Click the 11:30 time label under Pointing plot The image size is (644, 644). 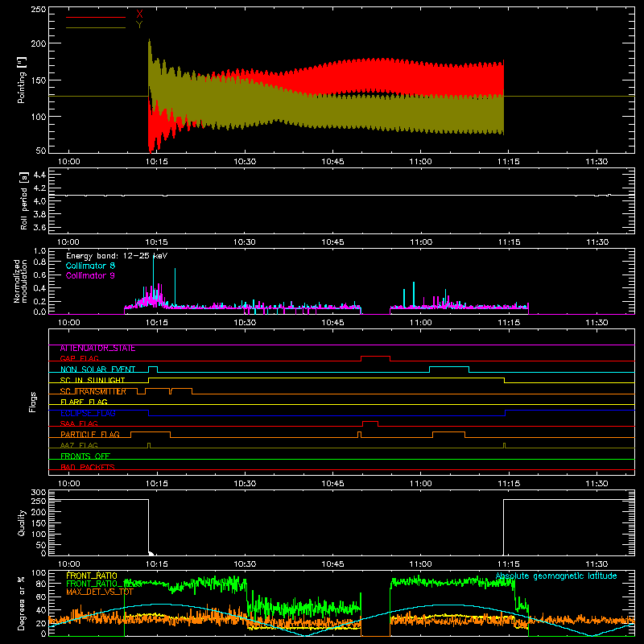(x=597, y=162)
